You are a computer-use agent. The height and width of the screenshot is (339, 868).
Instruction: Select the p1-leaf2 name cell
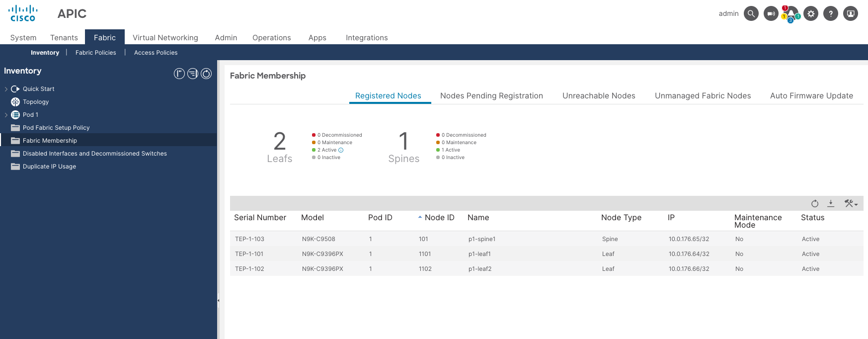[480, 269]
